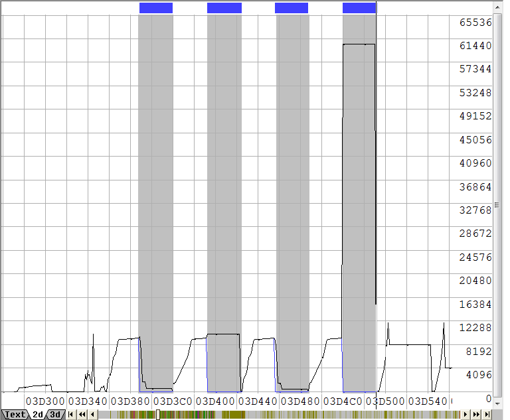This screenshot has width=510, height=420.
Task: Step forward with the single right arrow
Action: click(466, 415)
